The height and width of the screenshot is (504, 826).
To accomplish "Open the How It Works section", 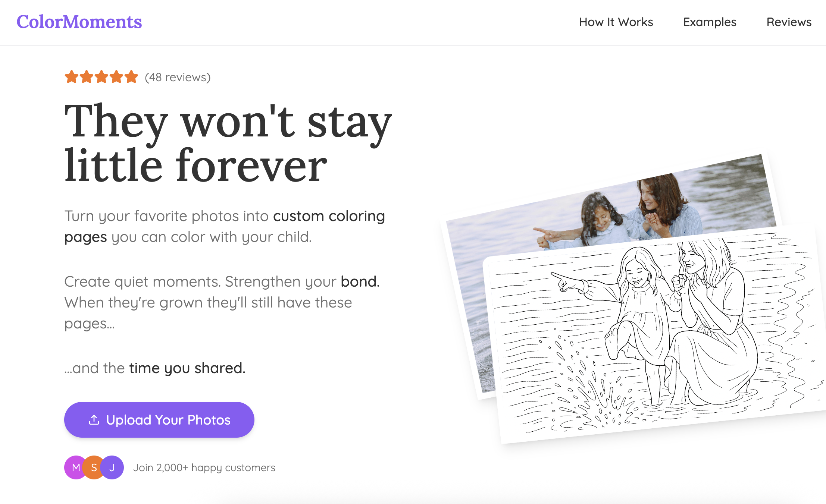I will [616, 22].
